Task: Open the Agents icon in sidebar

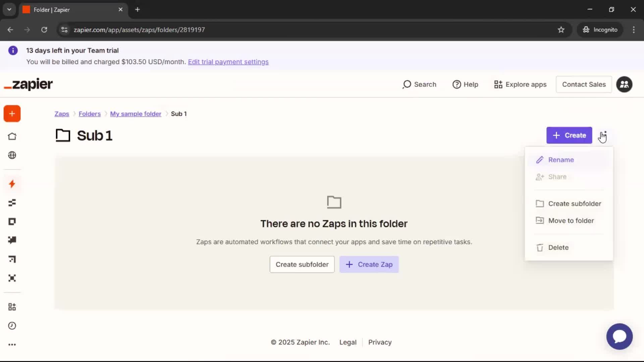Action: pyautogui.click(x=12, y=278)
